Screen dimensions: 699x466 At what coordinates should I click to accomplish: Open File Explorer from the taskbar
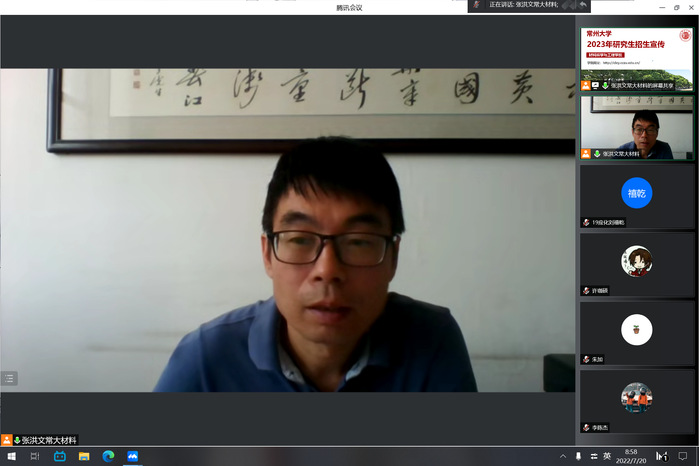84,456
